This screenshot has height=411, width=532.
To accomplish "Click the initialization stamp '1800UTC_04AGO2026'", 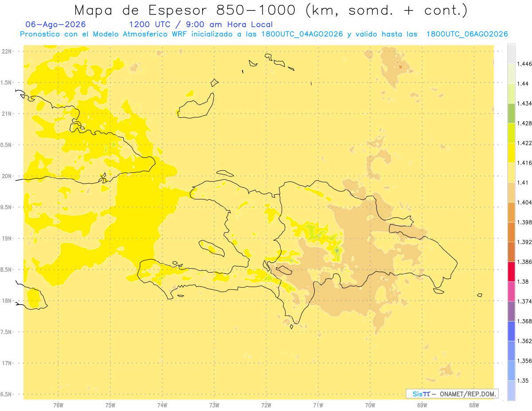I will pos(301,34).
